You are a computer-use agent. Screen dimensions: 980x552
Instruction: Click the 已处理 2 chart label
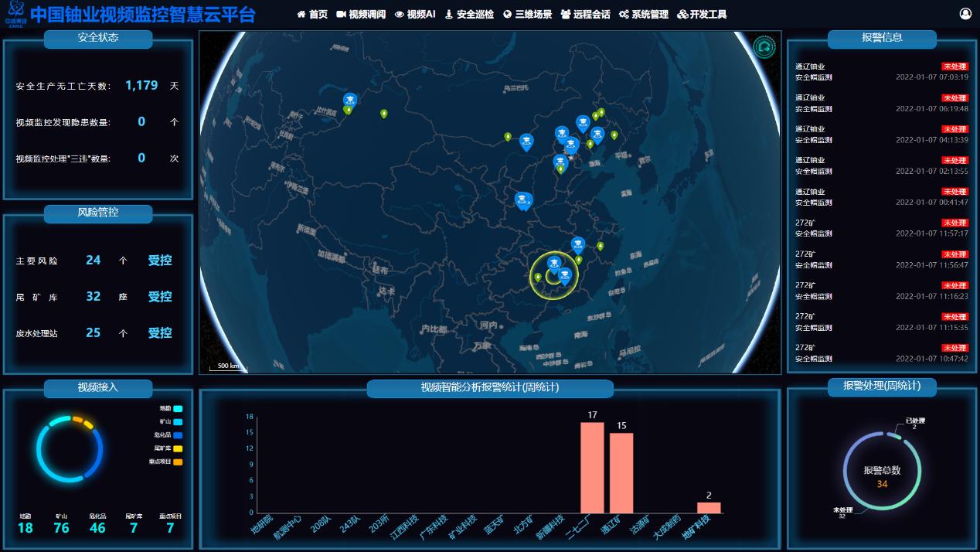(915, 424)
